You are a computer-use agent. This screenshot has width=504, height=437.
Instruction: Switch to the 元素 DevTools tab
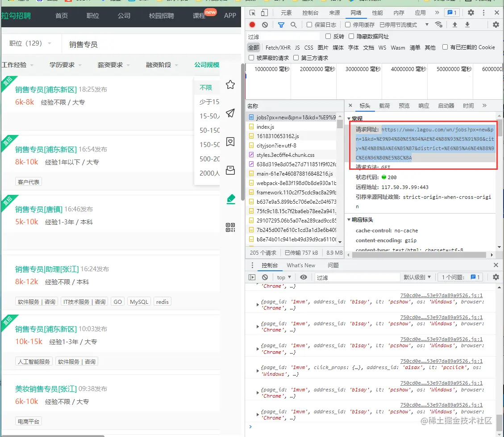tap(286, 13)
